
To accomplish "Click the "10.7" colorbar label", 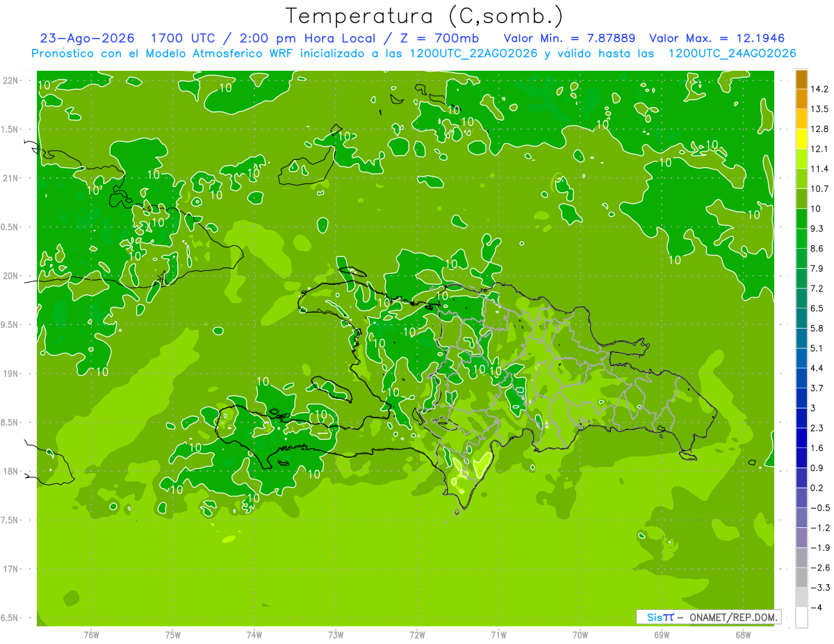I will (819, 189).
